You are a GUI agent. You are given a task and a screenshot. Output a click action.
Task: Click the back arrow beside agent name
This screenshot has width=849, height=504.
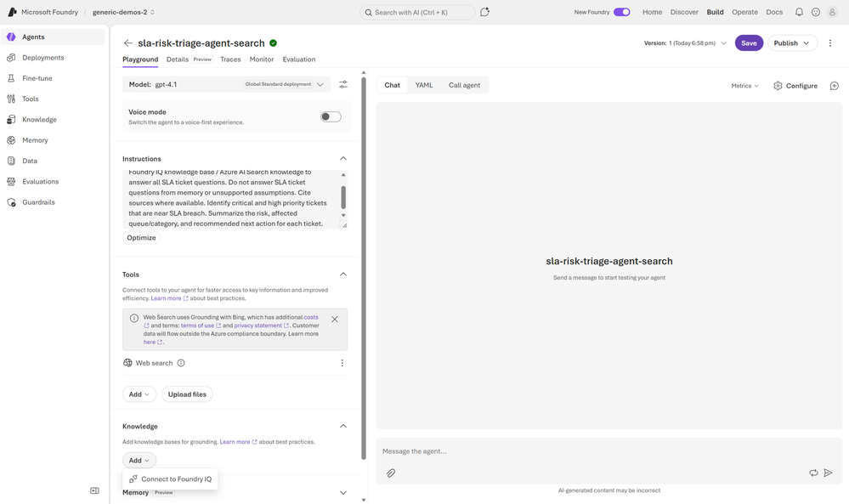point(127,42)
